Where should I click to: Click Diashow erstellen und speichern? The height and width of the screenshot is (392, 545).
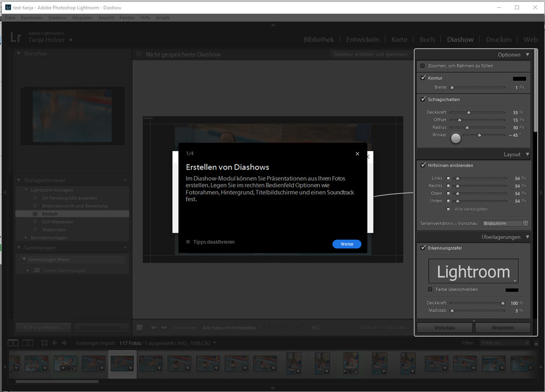coord(371,55)
